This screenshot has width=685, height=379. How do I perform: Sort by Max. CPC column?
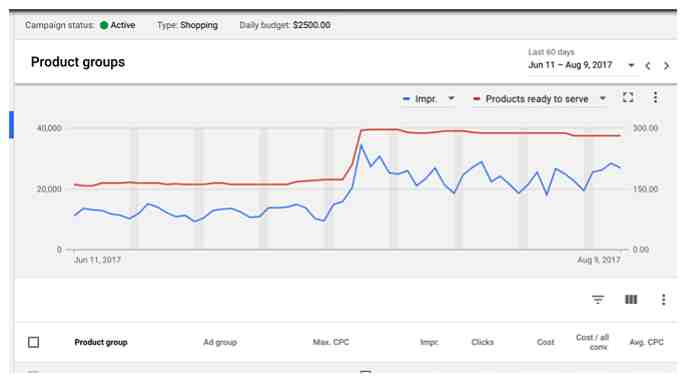click(331, 342)
